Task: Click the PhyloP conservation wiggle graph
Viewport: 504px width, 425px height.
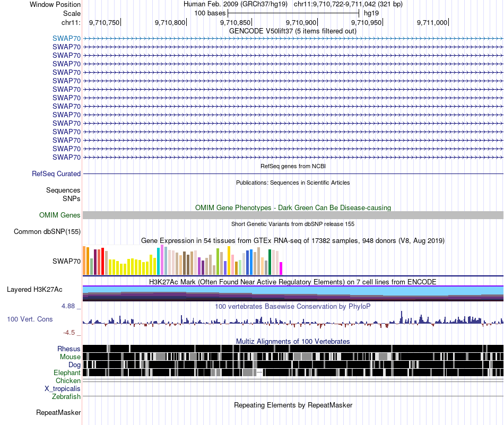Action: click(293, 320)
